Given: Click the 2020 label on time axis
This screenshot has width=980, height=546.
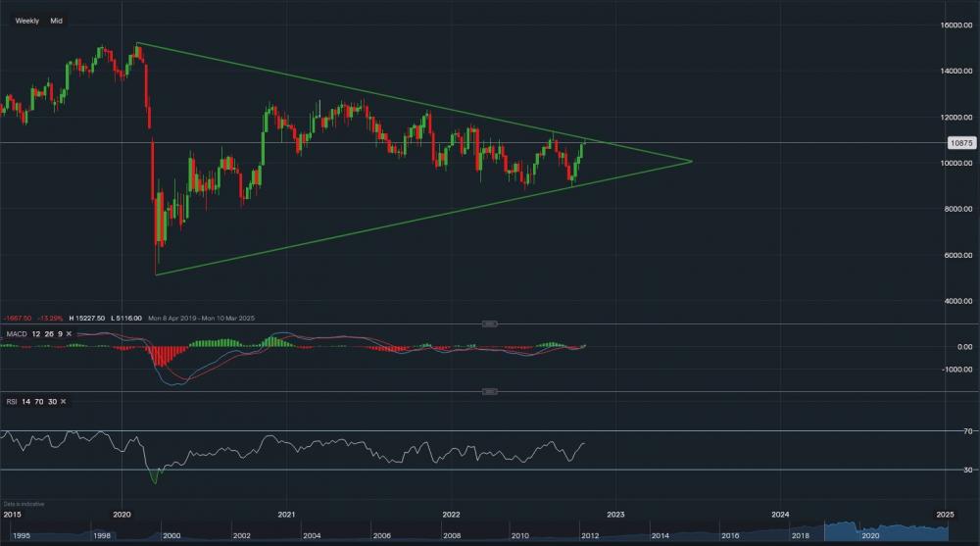Looking at the screenshot, I should [x=122, y=514].
